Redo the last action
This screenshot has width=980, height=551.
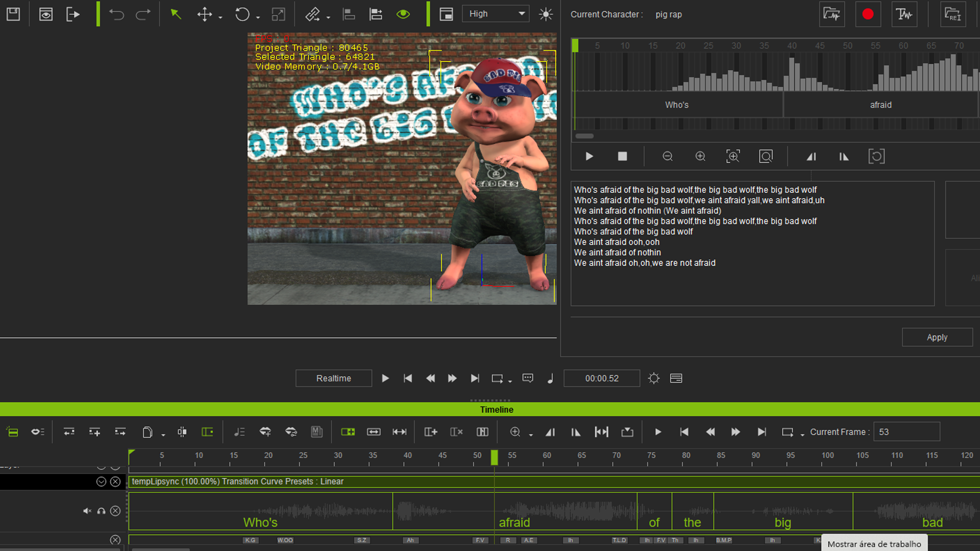click(143, 14)
